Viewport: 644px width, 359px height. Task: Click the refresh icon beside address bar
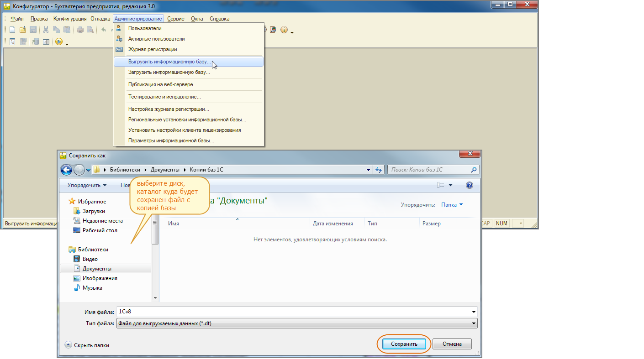[x=378, y=170]
